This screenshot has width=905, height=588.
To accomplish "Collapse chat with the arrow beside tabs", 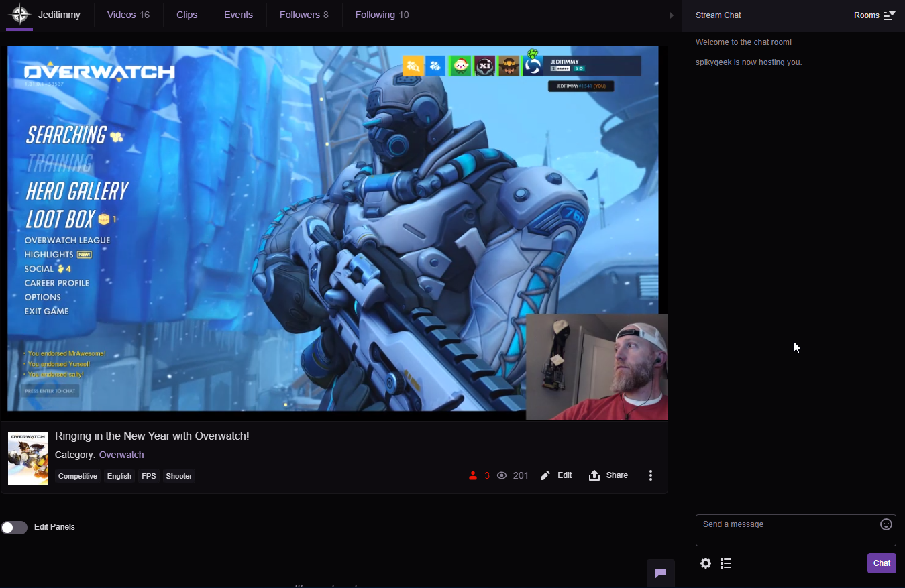I will [672, 15].
